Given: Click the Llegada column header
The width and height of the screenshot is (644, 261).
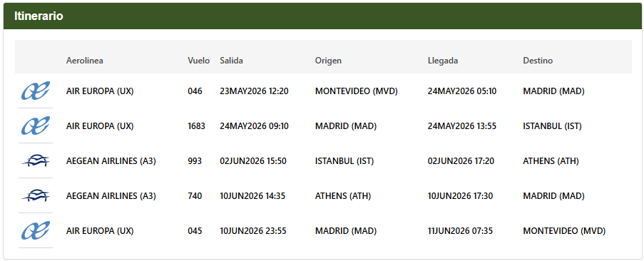Looking at the screenshot, I should 443,61.
